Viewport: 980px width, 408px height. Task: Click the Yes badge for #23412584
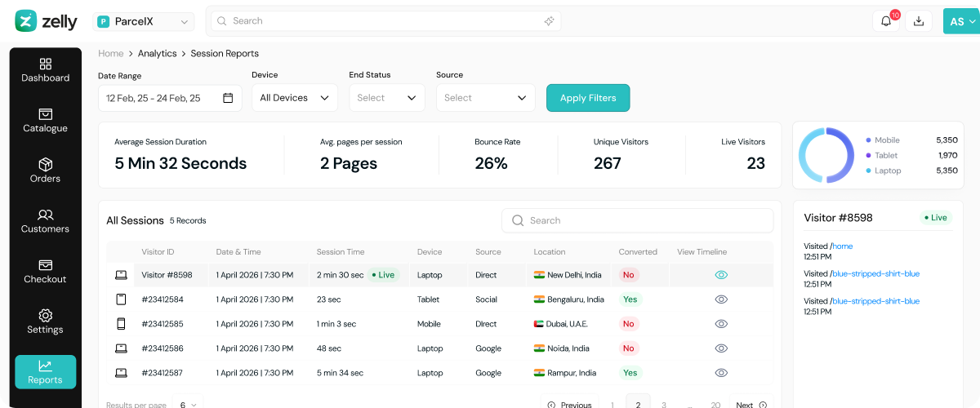(x=630, y=299)
